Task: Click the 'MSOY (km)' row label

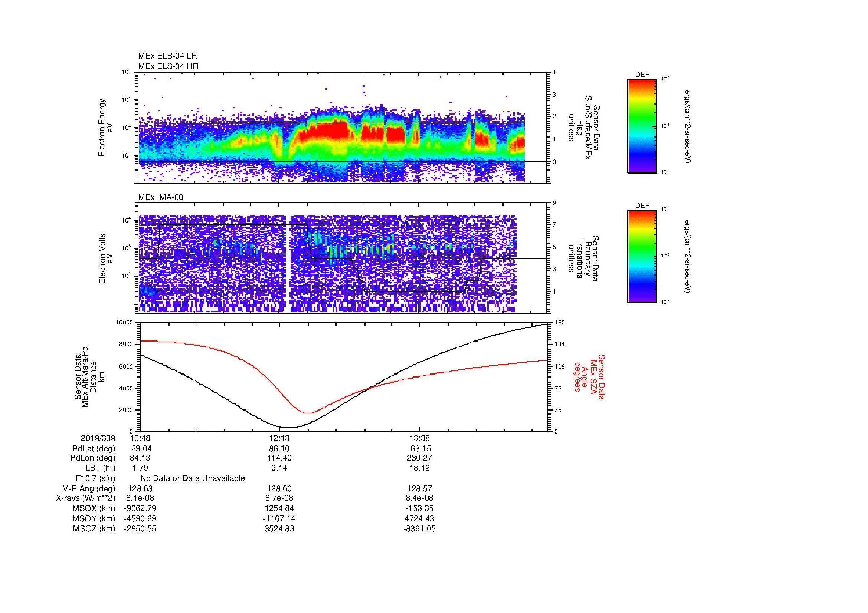Action: 94,518
